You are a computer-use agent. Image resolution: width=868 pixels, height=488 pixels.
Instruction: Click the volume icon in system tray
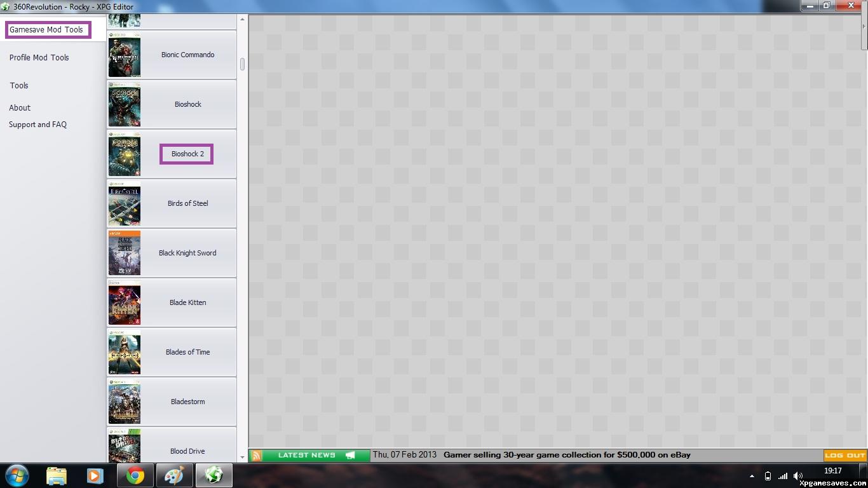(x=798, y=476)
